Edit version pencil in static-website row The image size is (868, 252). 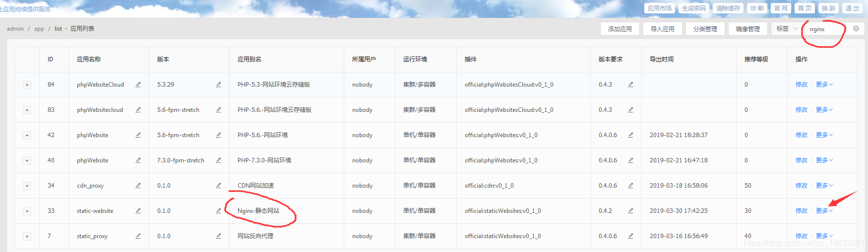click(218, 211)
